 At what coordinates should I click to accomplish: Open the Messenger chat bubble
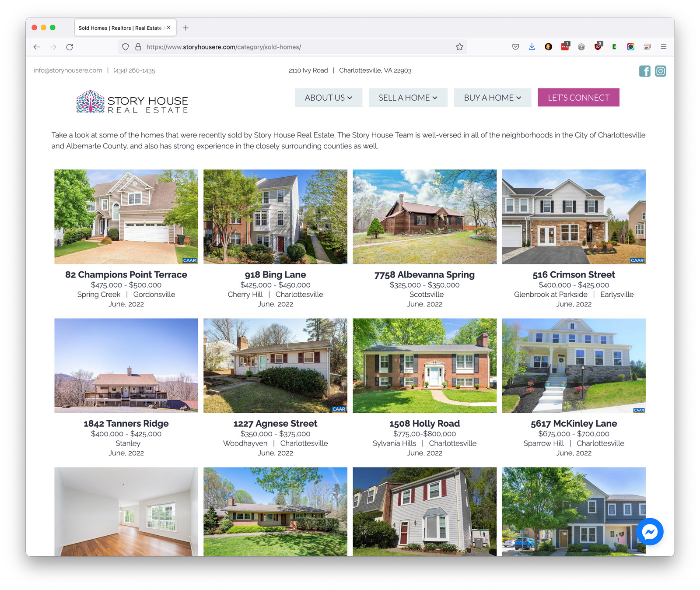click(650, 532)
